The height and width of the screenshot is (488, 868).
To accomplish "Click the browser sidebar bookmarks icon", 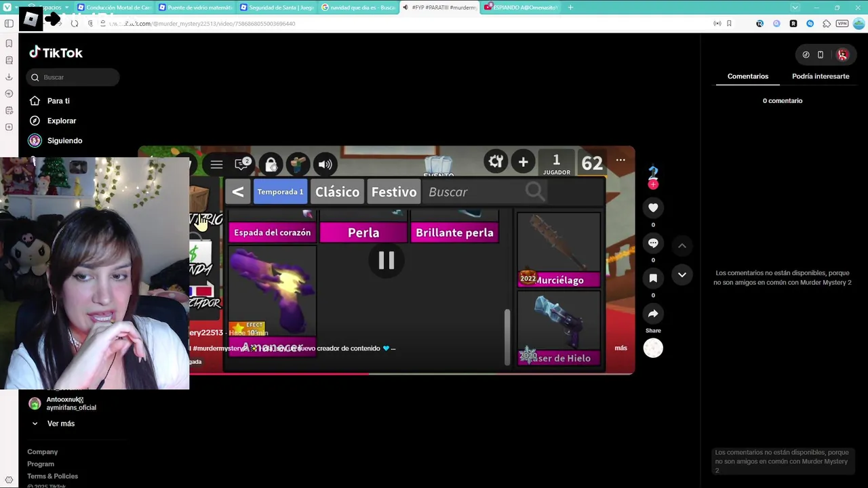I will pyautogui.click(x=9, y=43).
